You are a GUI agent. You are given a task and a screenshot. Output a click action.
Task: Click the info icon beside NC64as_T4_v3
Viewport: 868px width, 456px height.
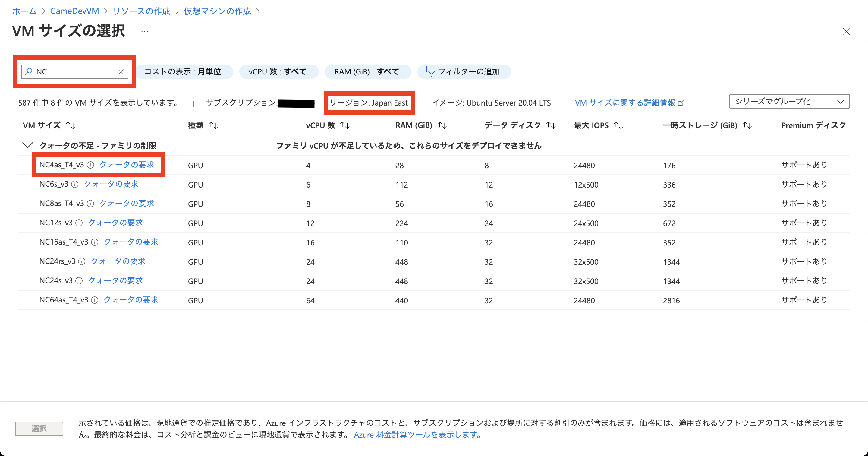[x=95, y=300]
